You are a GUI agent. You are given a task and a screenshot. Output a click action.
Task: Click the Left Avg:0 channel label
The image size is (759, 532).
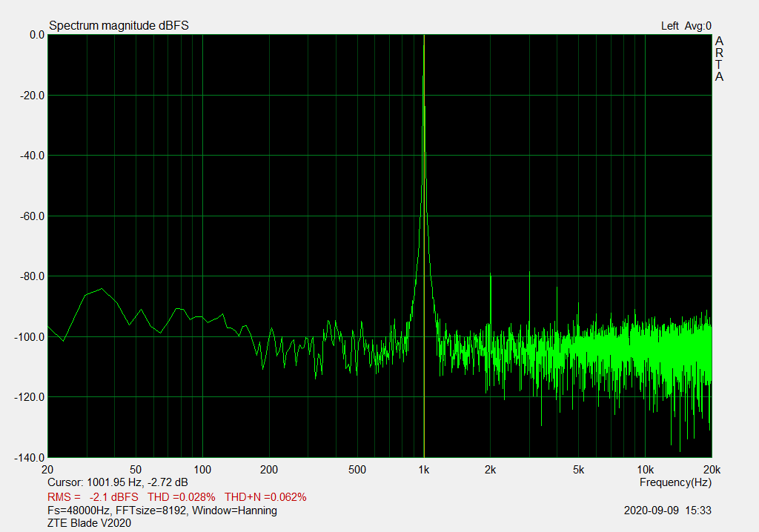[686, 26]
